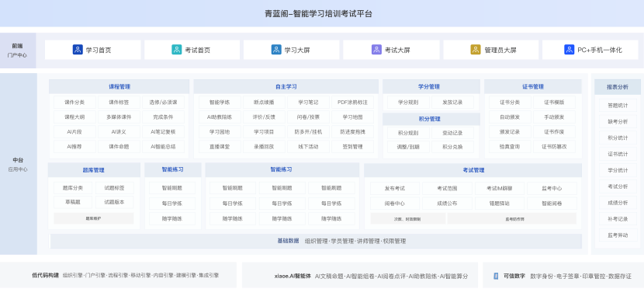Open 发布考试 under 考试管理
This screenshot has width=644, height=296.
point(395,188)
